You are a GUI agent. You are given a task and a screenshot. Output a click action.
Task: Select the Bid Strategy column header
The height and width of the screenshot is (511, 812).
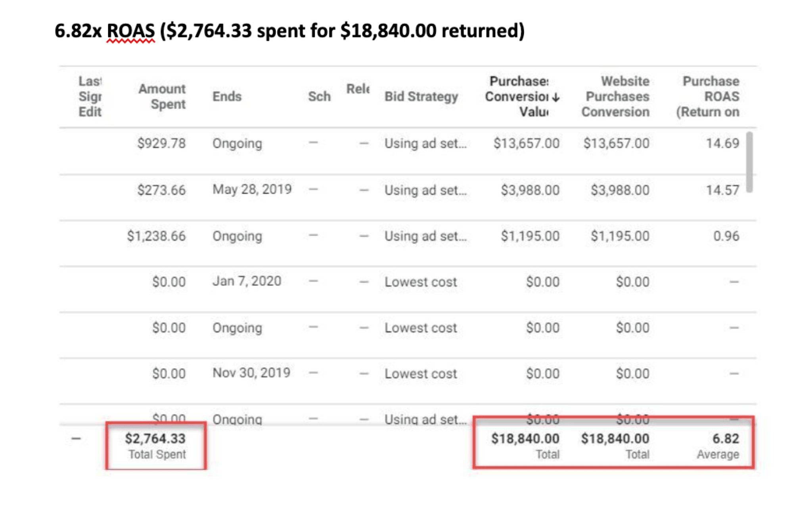click(x=421, y=96)
